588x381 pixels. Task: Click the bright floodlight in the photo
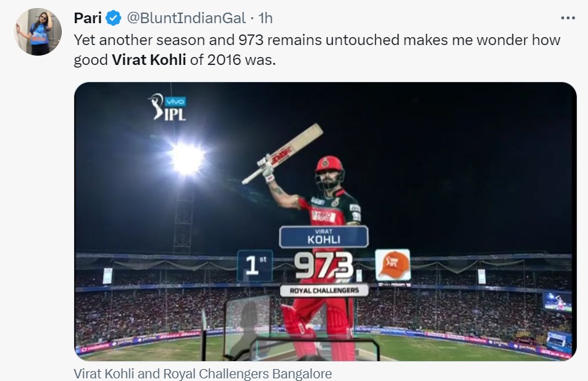coord(186,158)
